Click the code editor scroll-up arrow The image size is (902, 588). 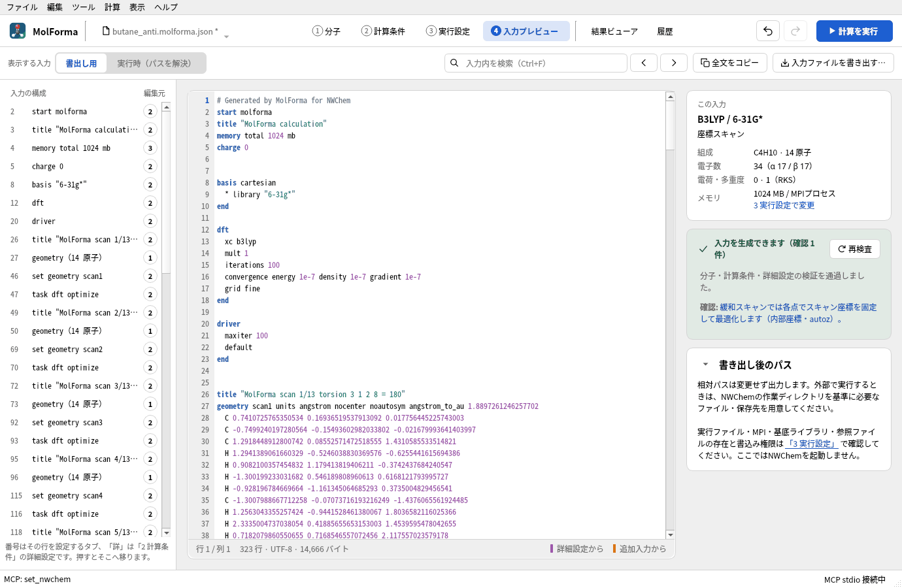point(670,97)
